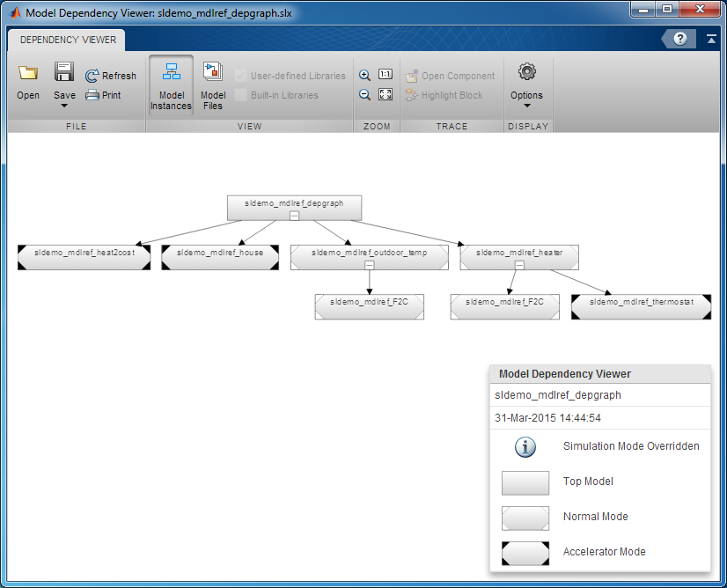Select the sldemo_mdlref_outdoor_temp block

point(369,257)
